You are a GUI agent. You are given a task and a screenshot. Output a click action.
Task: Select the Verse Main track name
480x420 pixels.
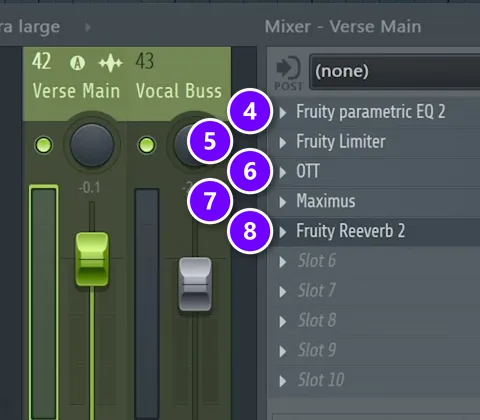coord(76,91)
